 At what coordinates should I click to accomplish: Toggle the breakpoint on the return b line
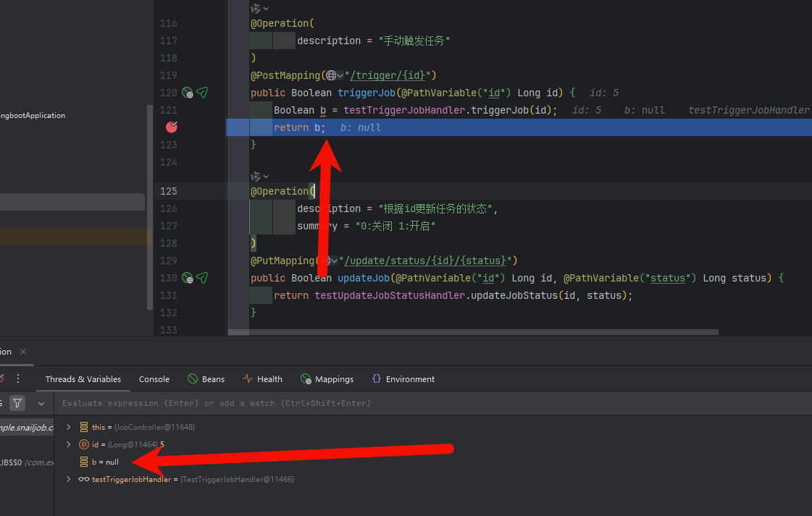172,127
